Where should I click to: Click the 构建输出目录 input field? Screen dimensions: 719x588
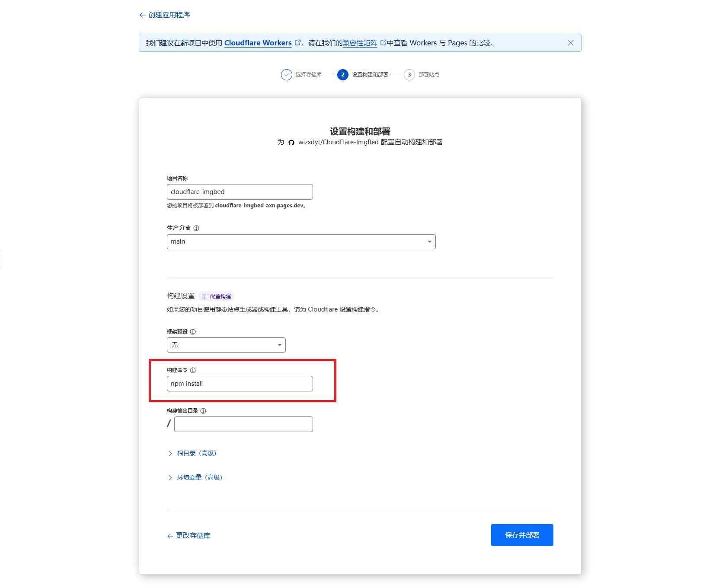point(243,424)
